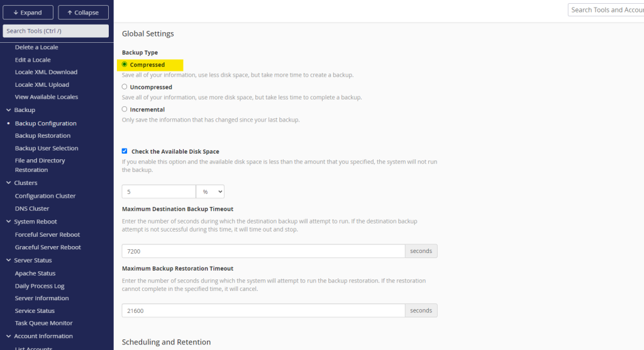Click the Expand all button
644x350 pixels.
point(28,13)
